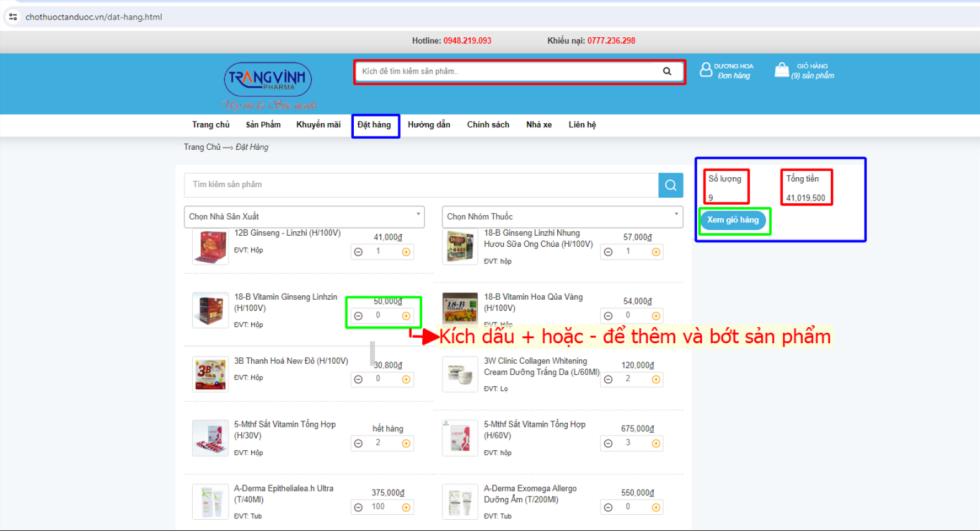Click the Trang Vinh Pharma logo
The width and height of the screenshot is (980, 531).
[268, 81]
